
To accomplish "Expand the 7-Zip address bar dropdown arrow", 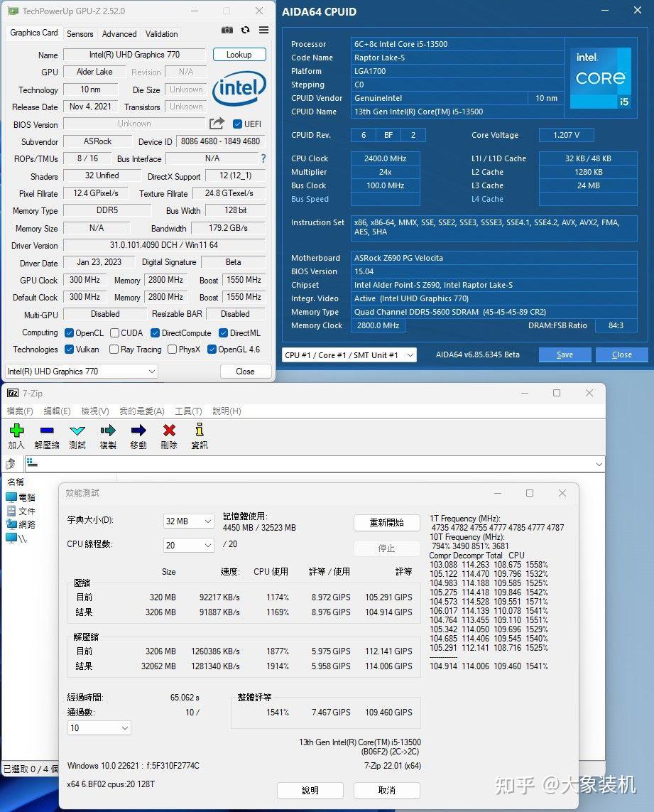I will 599,464.
